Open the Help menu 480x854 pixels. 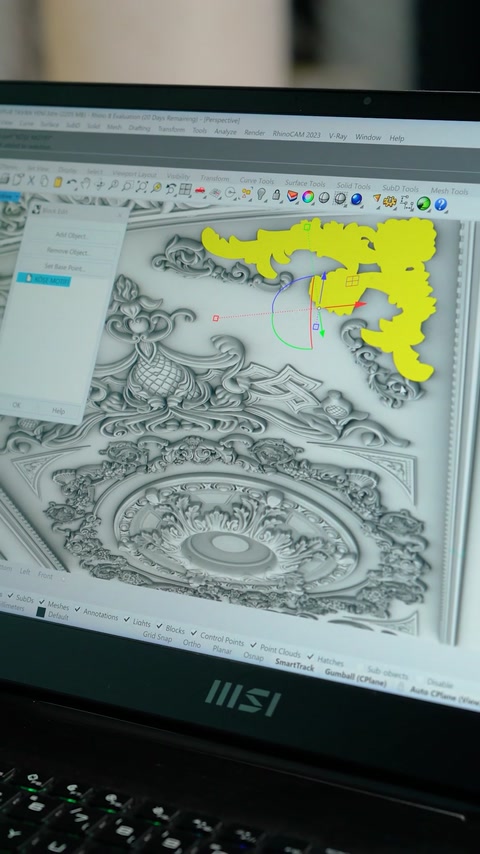pos(397,138)
